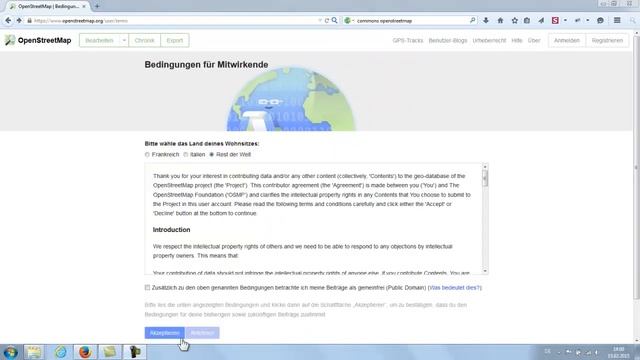Open the search engine selector dropdown arrow
The height and width of the screenshot is (360, 640).
(353, 20)
